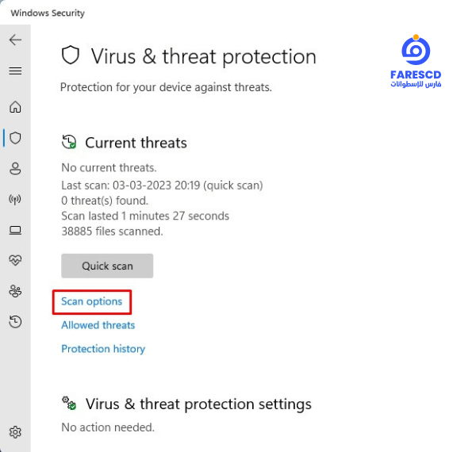476x452 pixels.
Task: Click the FARESCD logo
Action: [x=416, y=61]
